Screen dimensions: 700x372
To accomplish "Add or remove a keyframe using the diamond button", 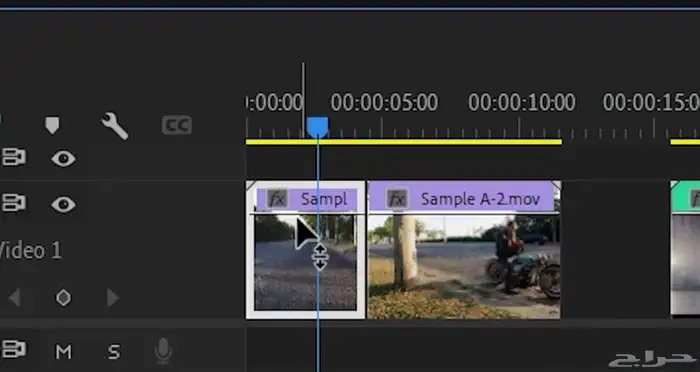I will [x=63, y=297].
